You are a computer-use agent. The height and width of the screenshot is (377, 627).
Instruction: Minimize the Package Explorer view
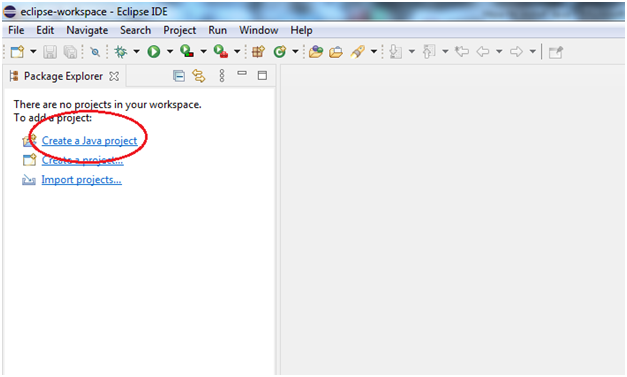click(242, 73)
